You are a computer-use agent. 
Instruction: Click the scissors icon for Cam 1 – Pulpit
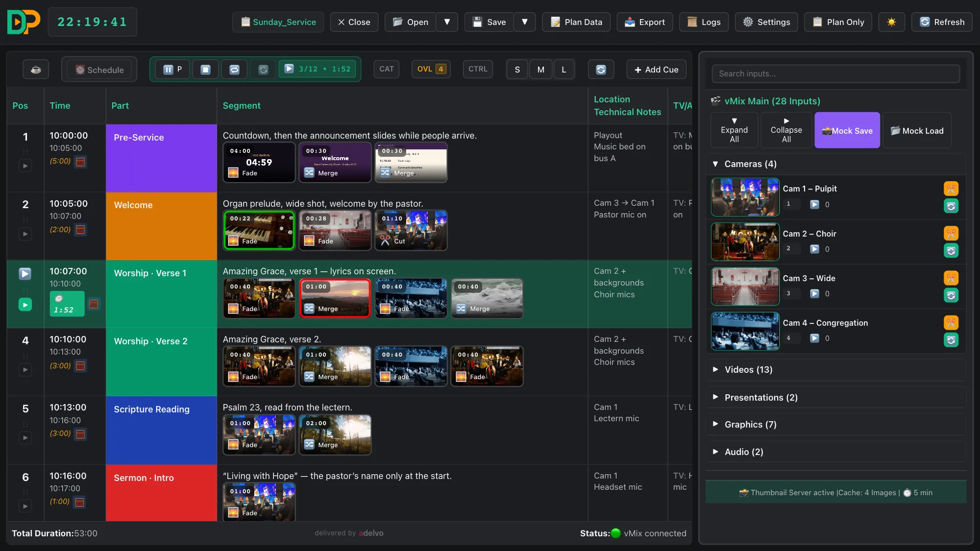[x=951, y=189]
